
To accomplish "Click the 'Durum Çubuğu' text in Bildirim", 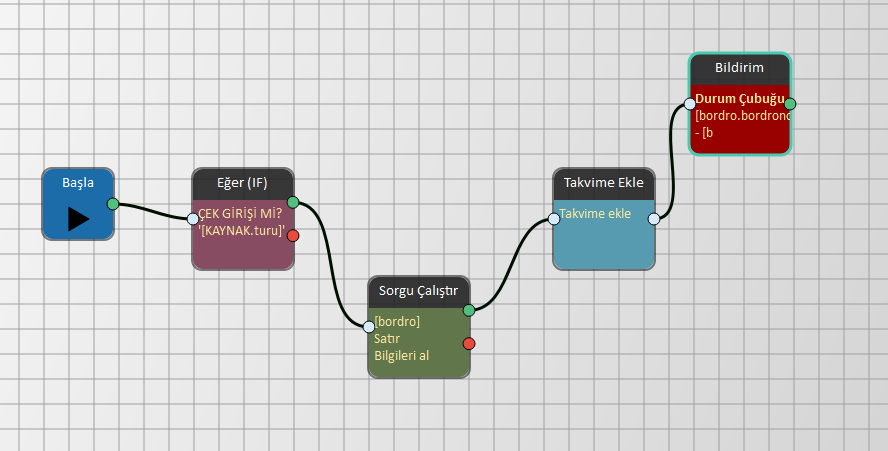I will tap(739, 99).
